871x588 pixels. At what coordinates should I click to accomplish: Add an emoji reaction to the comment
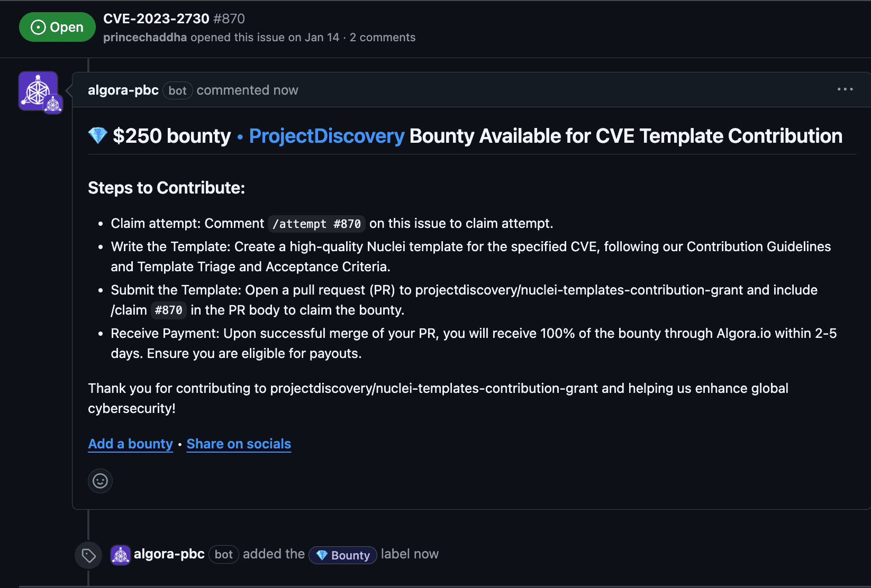tap(100, 481)
